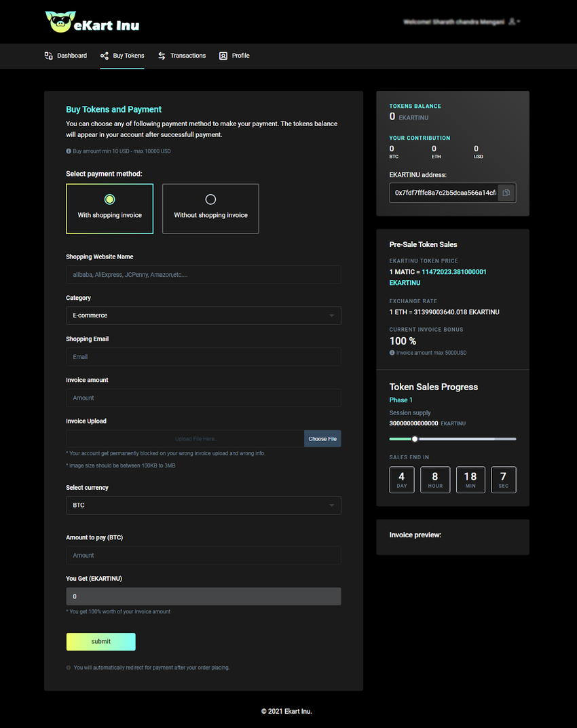Open the Dashboard icon in navigation
The image size is (577, 728).
[48, 56]
